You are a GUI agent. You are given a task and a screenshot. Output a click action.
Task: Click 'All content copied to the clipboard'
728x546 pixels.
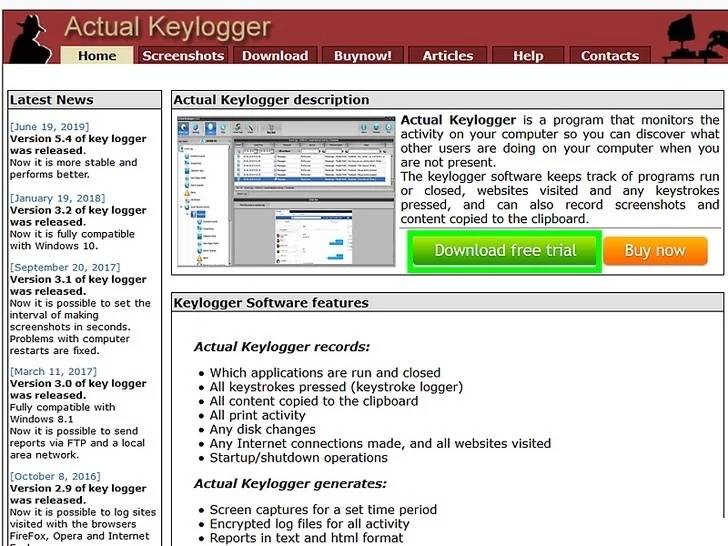(314, 401)
